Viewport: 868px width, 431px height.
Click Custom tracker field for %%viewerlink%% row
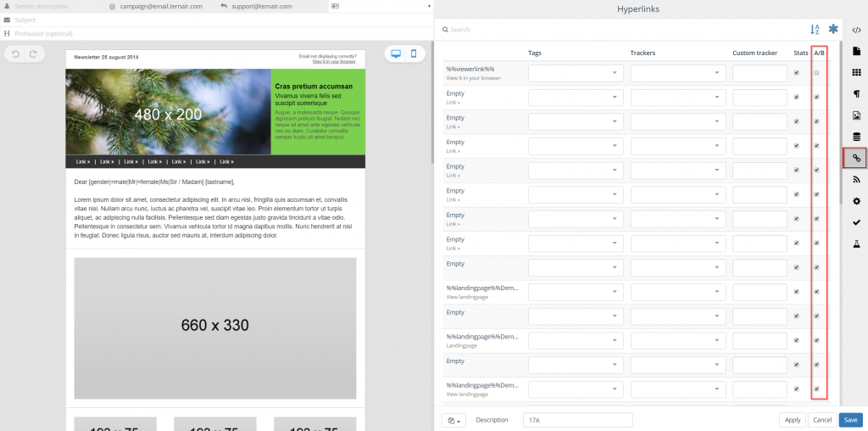click(760, 73)
